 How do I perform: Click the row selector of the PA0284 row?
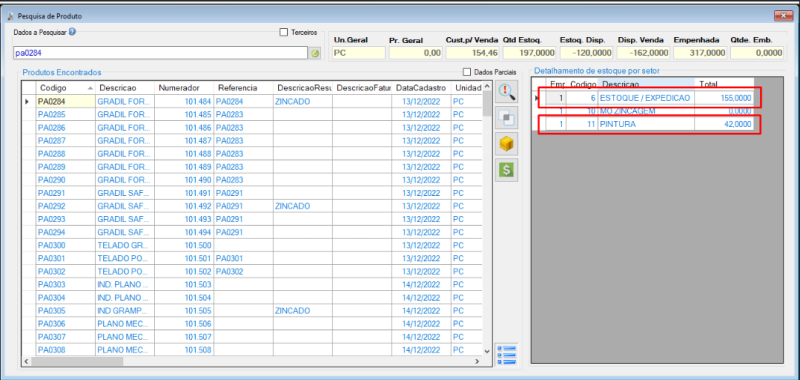(29, 102)
